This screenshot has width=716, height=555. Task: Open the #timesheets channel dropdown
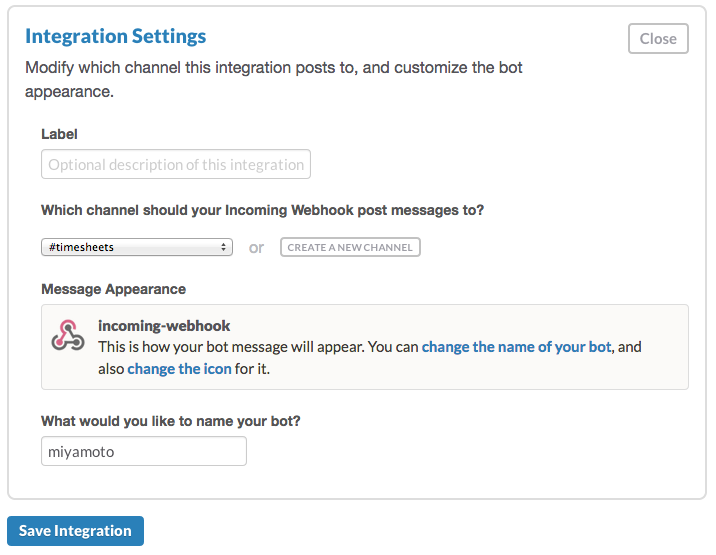pos(136,247)
